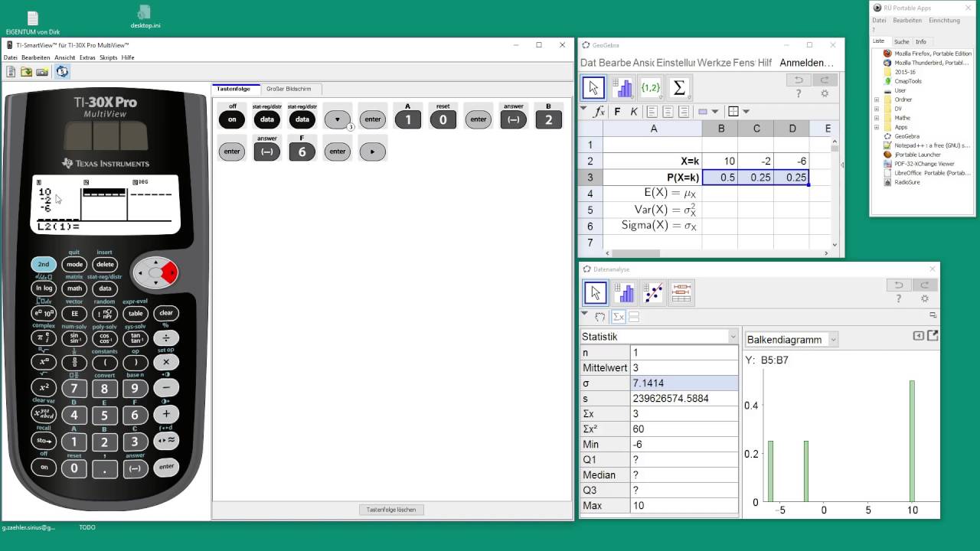The width and height of the screenshot is (980, 551).
Task: Open the One Variable Analysis tool in GeoGebra
Action: (x=623, y=88)
